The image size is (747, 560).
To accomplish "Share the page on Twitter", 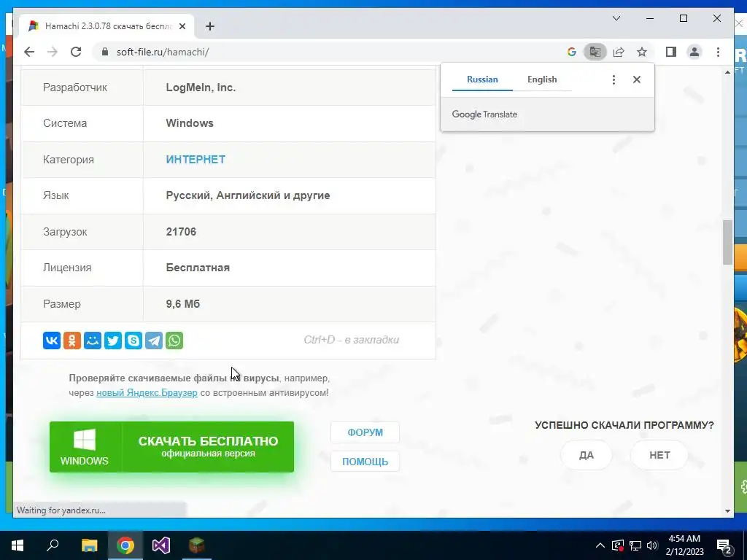I will tap(113, 341).
